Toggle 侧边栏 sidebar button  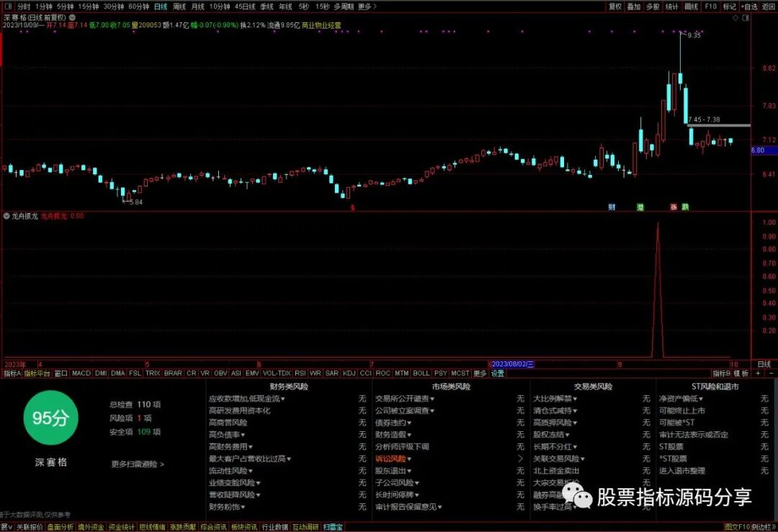764,527
